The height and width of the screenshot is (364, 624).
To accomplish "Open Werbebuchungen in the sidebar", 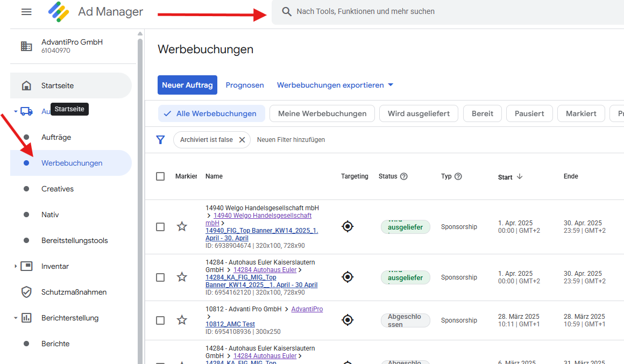I will tap(71, 163).
